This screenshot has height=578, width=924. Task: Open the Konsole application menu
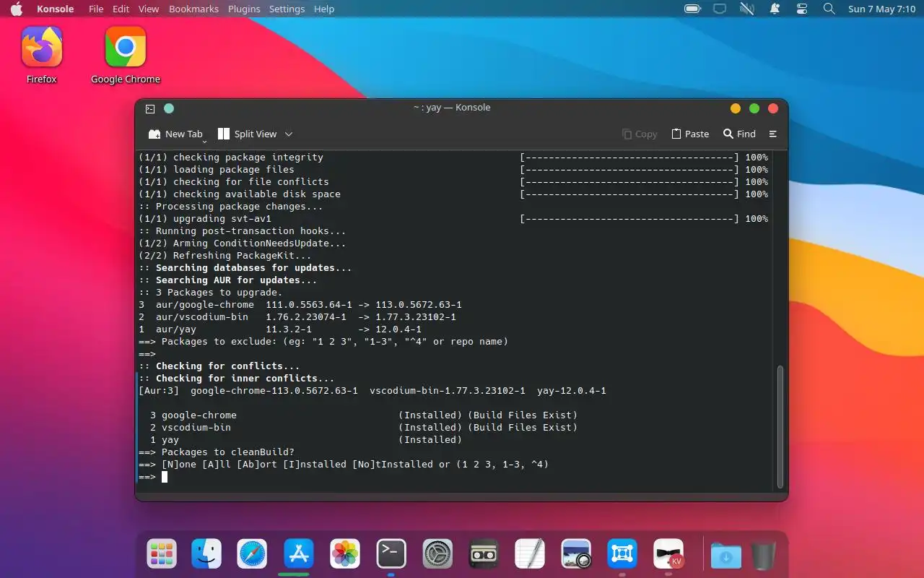click(x=56, y=9)
